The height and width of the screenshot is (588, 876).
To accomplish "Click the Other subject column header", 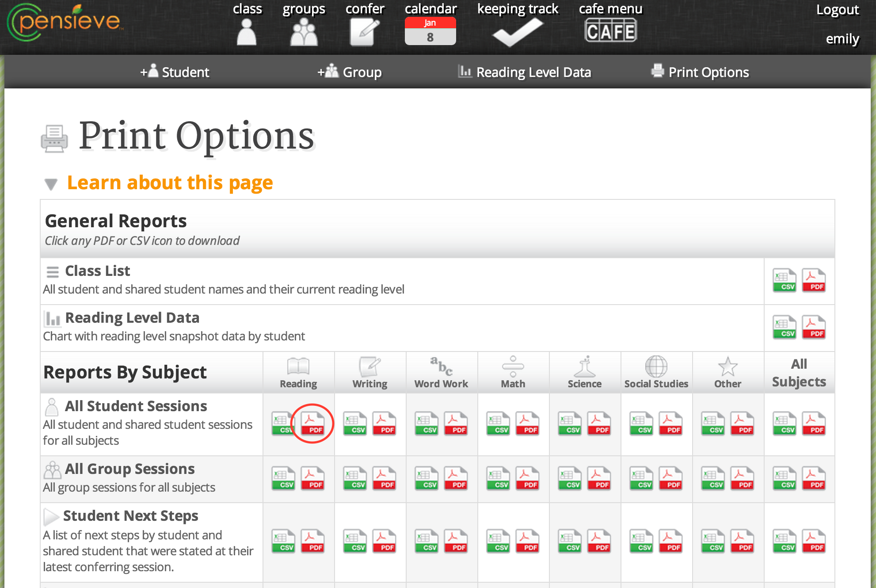I will pos(728,372).
